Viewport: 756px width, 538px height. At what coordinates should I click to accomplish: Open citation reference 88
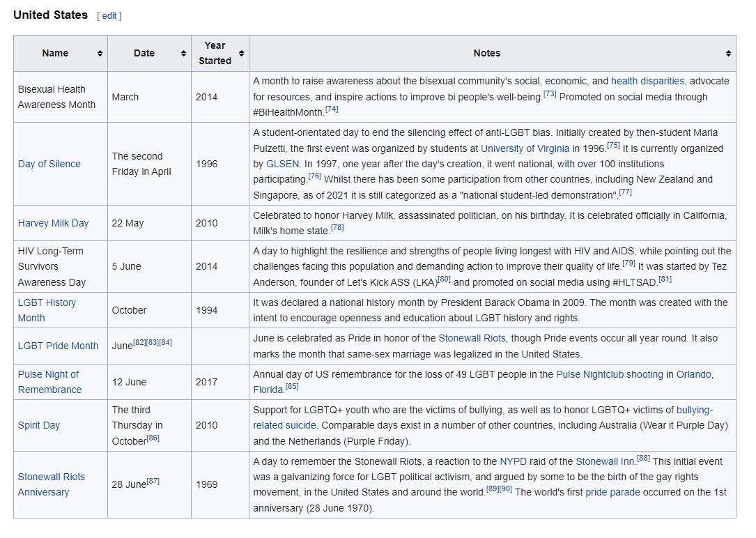pyautogui.click(x=643, y=458)
